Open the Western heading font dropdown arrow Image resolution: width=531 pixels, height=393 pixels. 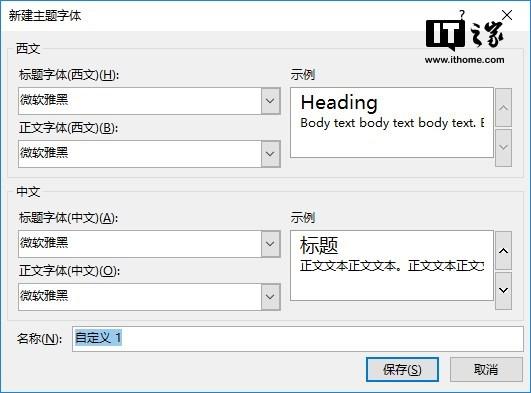[271, 101]
